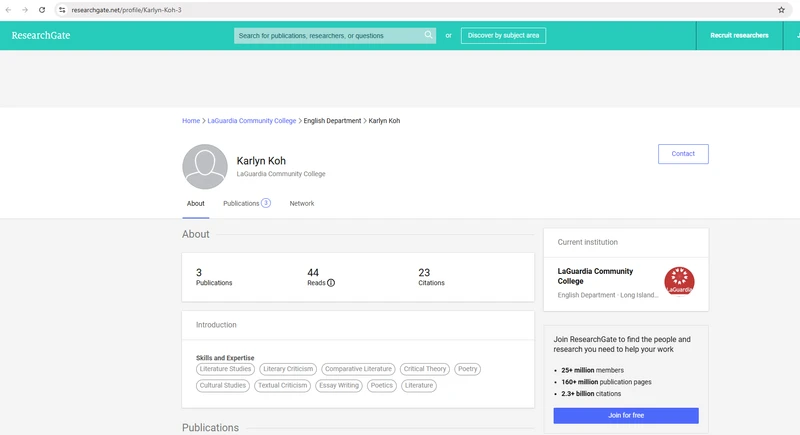Click the search magnifier icon
Image resolution: width=800 pixels, height=435 pixels.
pyautogui.click(x=428, y=35)
